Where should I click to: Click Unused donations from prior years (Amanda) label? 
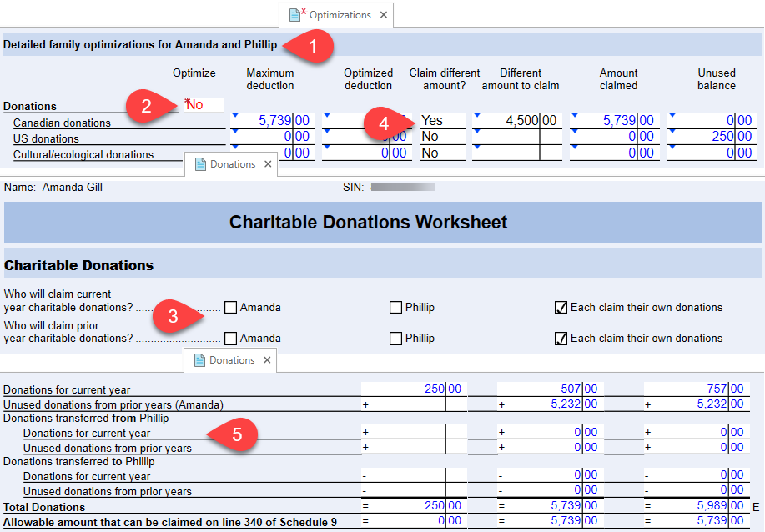pos(113,404)
